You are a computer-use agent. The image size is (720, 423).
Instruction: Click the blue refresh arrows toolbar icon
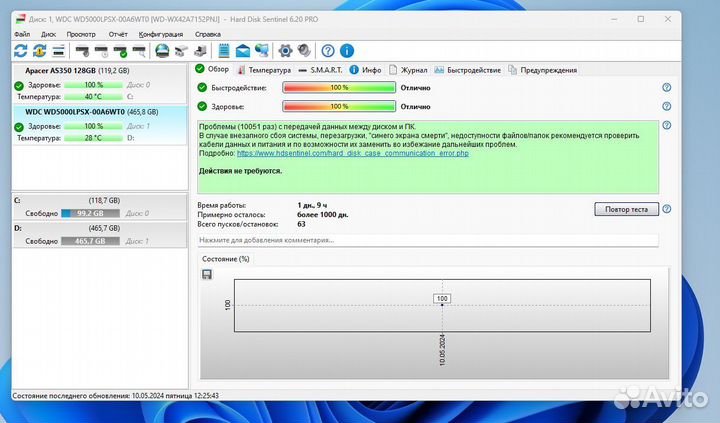tap(21, 51)
